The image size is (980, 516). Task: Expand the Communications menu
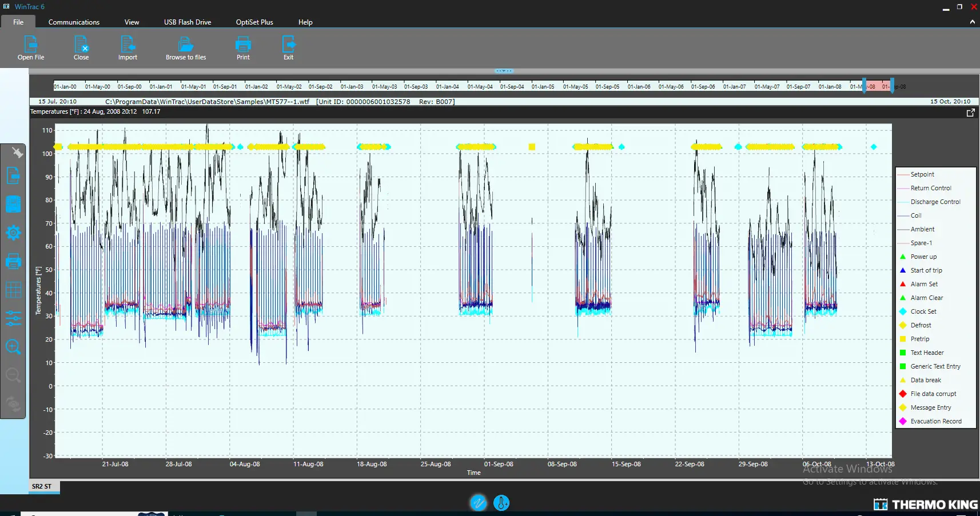(74, 22)
